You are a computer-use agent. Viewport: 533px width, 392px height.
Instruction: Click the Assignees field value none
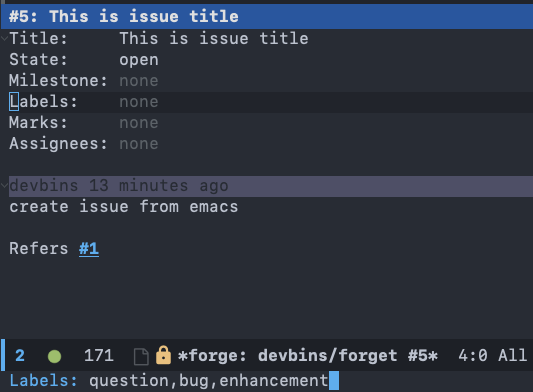(139, 144)
